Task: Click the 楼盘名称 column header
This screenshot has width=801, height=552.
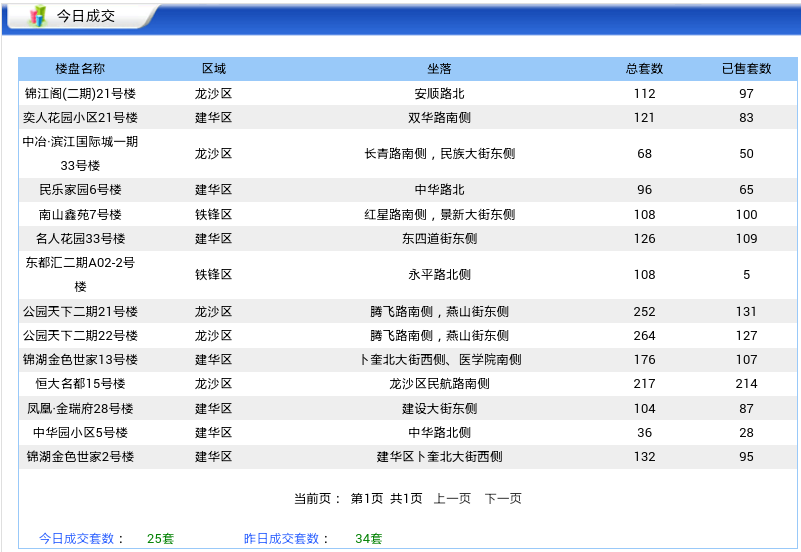Action: click(80, 68)
